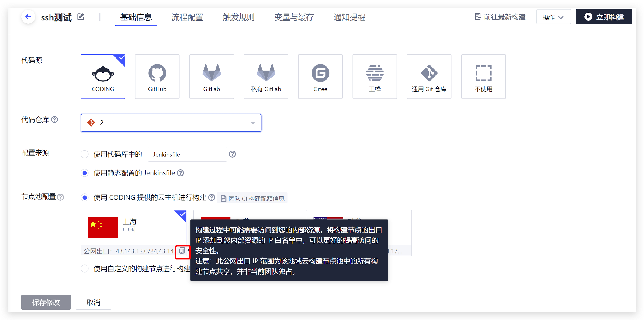Select Gitee as the code source
This screenshot has width=644, height=320.
click(x=320, y=76)
